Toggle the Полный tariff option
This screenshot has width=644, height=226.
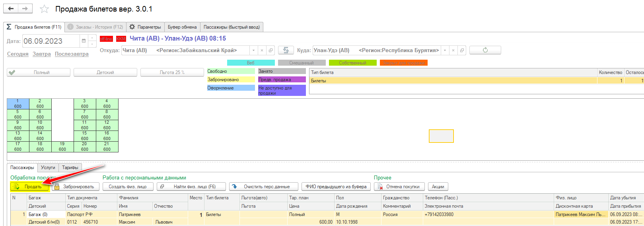tap(39, 72)
